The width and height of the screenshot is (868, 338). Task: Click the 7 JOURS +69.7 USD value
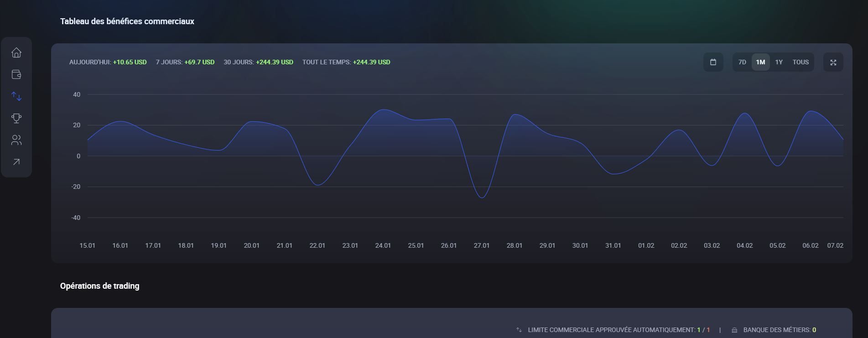coord(199,62)
